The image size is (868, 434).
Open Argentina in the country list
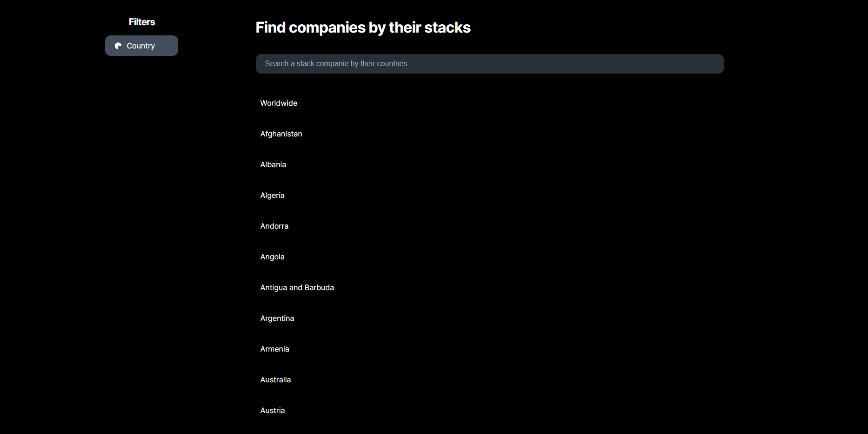(277, 319)
